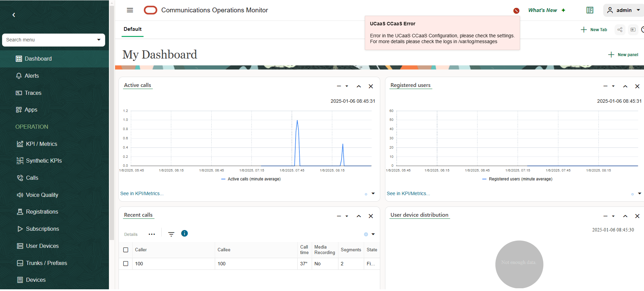
Task: Open refresh options dropdown in Registered users
Action: click(x=640, y=193)
